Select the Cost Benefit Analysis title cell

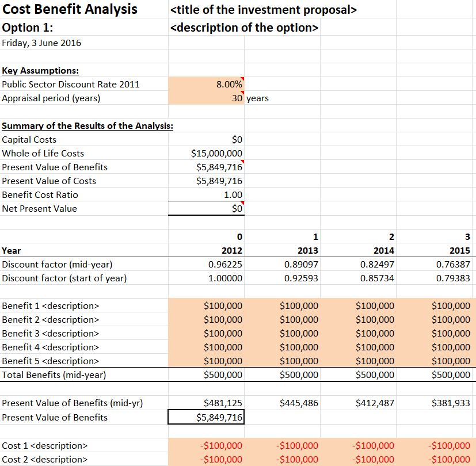[70, 9]
